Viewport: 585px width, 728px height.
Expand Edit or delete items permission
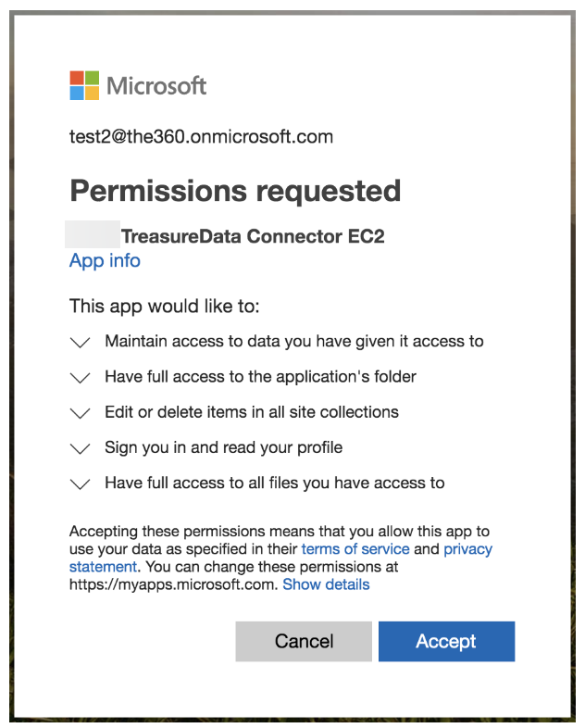click(x=81, y=412)
